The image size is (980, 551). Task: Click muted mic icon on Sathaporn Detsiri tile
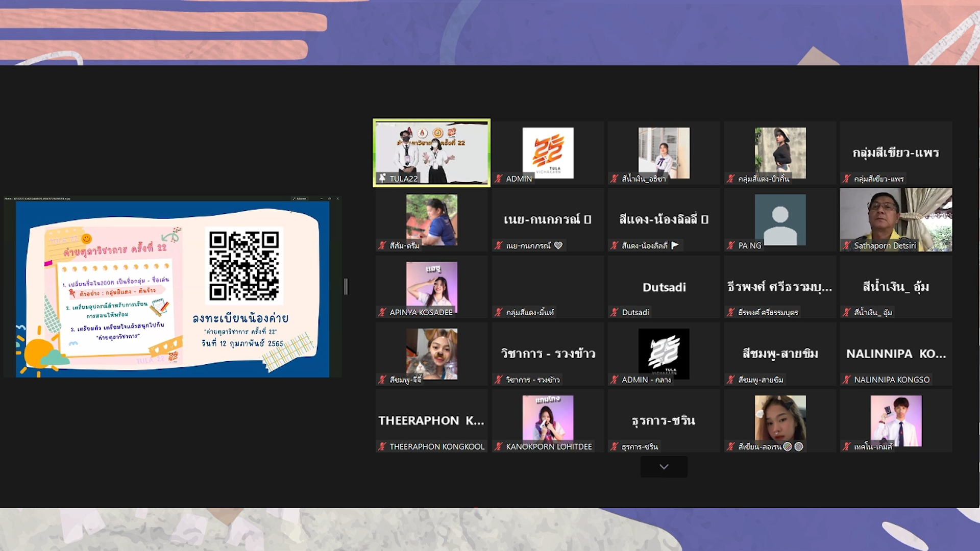pyautogui.click(x=847, y=245)
